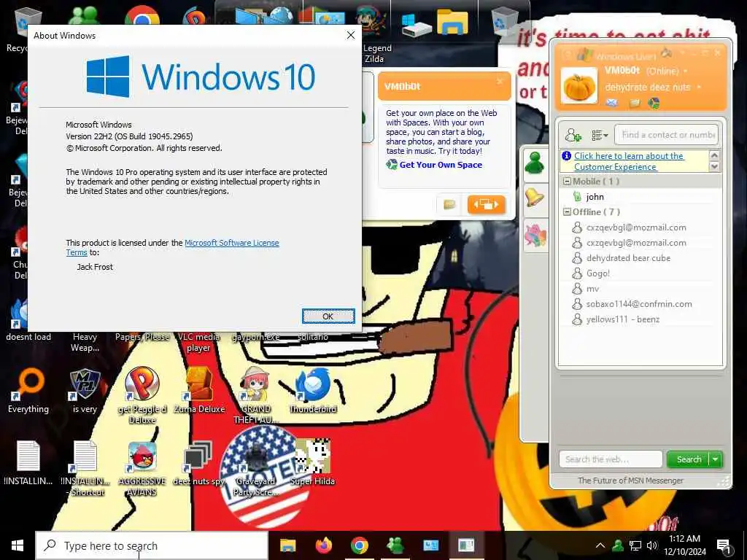Click the email envelope icon in Messenger
The image size is (747, 560).
[612, 103]
